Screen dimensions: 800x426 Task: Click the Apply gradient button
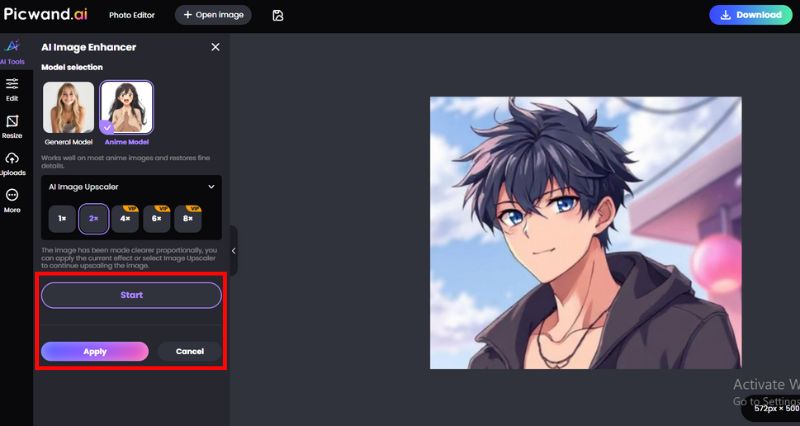click(x=95, y=352)
